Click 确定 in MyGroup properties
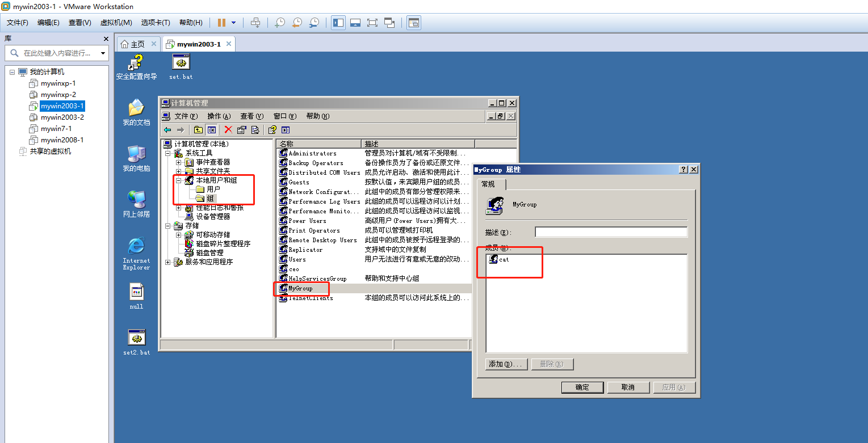Screen dimensions: 868x443 [x=582, y=387]
